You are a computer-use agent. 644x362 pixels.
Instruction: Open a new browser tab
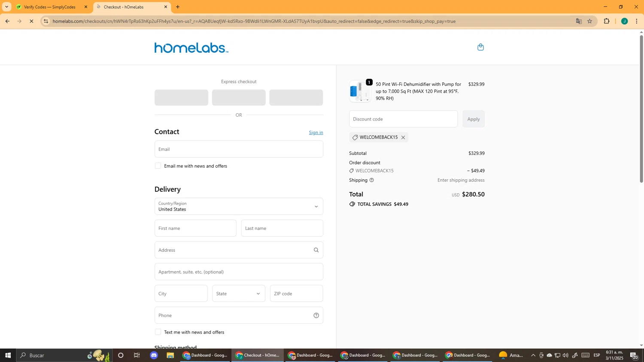coord(178,7)
